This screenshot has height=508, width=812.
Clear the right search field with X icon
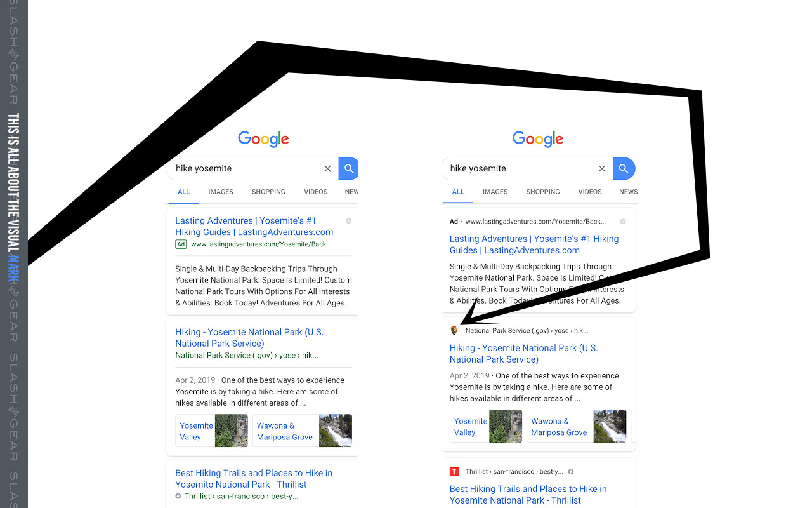[x=602, y=168]
